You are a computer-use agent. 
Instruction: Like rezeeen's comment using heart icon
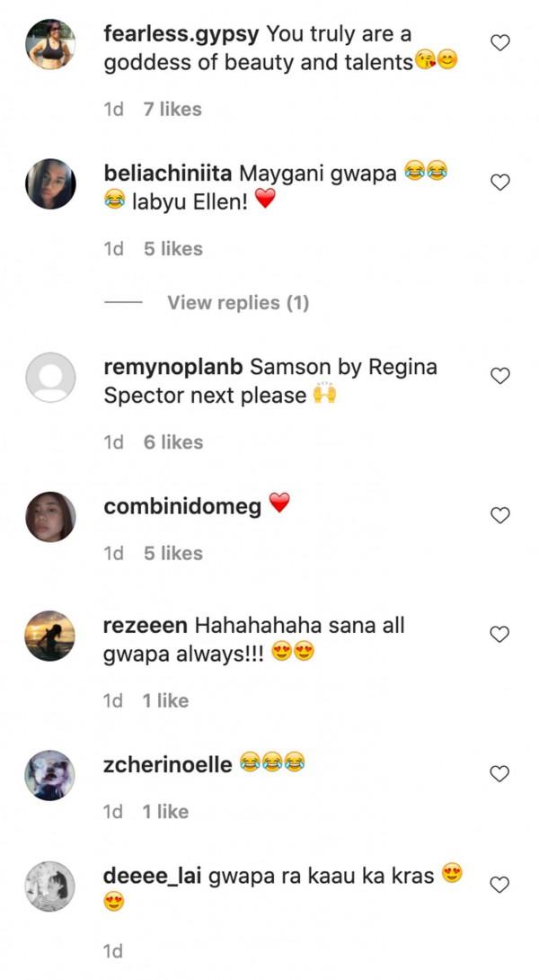[x=500, y=634]
